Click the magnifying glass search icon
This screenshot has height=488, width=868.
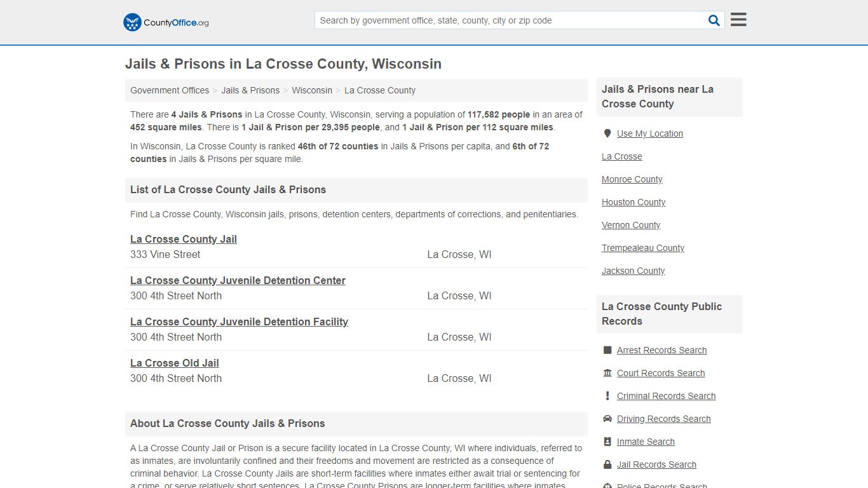[714, 20]
